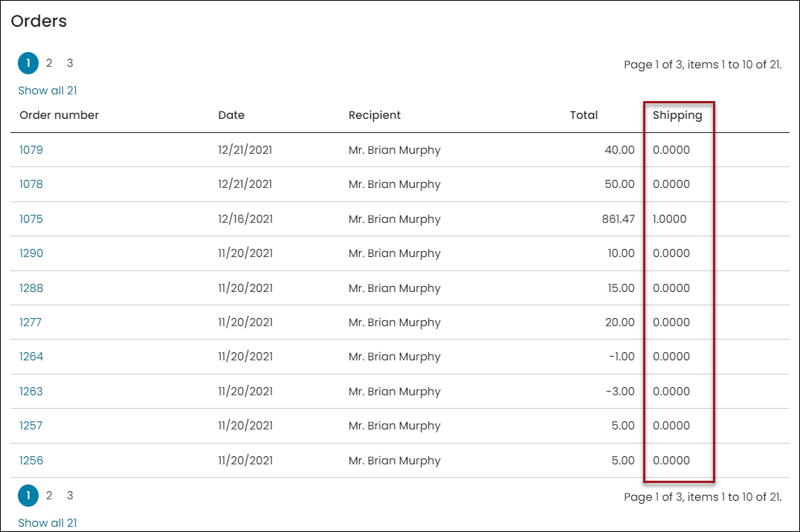Open order number 1264
800x532 pixels.
point(31,357)
